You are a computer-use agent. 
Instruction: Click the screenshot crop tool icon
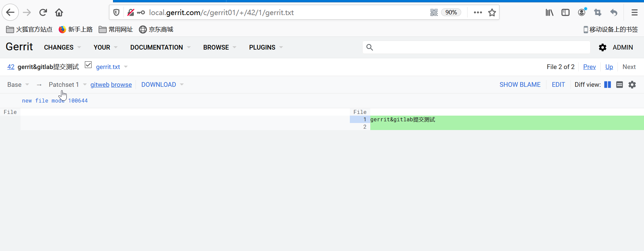coord(598,12)
